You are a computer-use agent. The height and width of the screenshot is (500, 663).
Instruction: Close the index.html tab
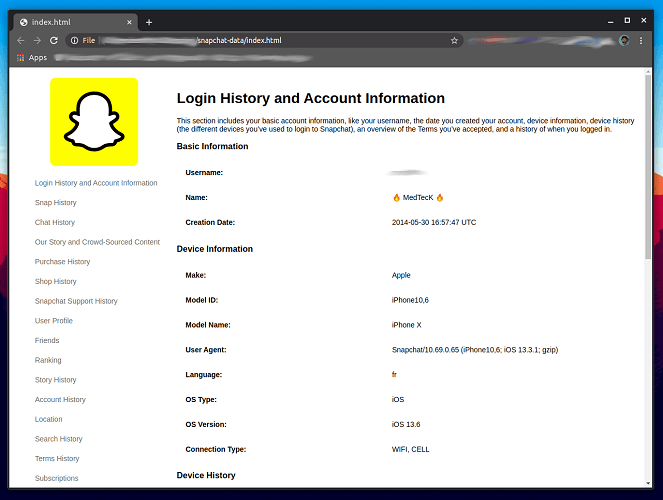[129, 22]
